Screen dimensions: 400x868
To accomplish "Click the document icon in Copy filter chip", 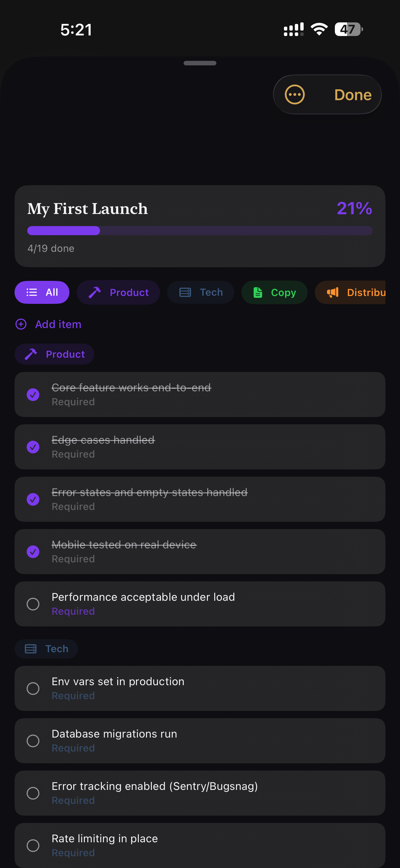I will point(258,292).
